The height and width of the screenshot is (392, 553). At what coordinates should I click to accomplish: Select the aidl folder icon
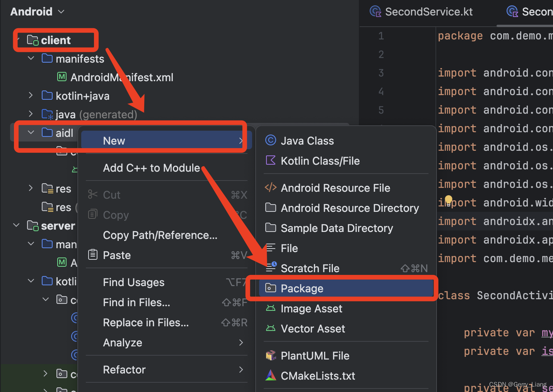pyautogui.click(x=47, y=133)
